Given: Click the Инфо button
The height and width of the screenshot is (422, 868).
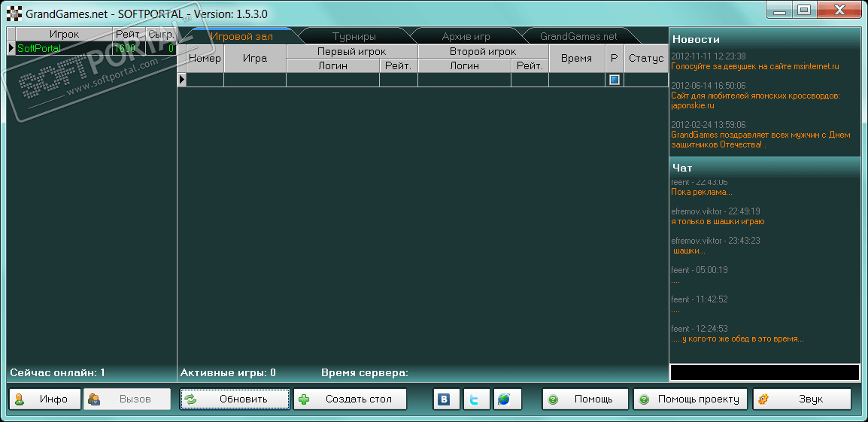Looking at the screenshot, I should click(x=45, y=399).
